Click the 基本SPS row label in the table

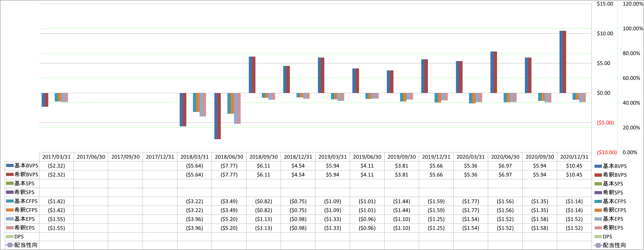coord(24,183)
